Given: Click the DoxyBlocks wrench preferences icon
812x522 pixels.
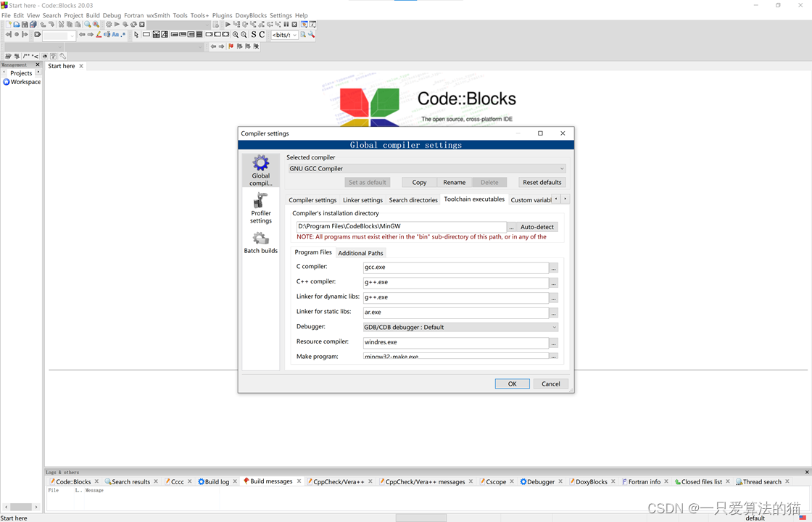Looking at the screenshot, I should coord(62,57).
